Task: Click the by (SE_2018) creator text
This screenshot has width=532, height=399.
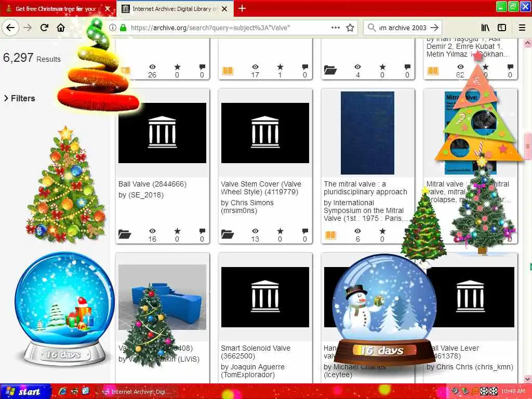Action: point(141,195)
